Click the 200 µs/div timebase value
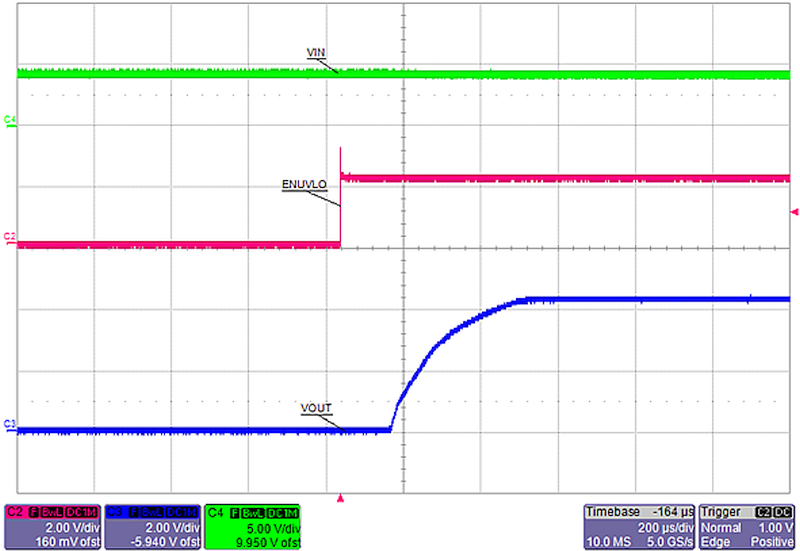The width and height of the screenshot is (800, 551). 665,528
